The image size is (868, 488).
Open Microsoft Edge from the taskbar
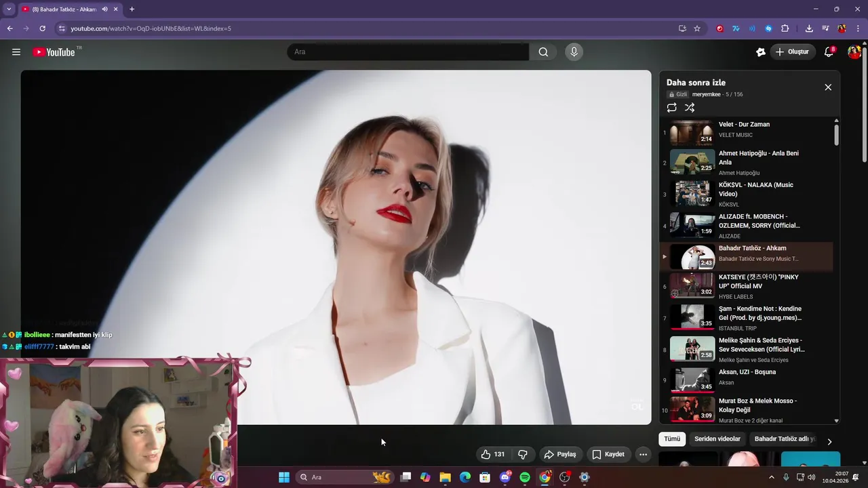click(465, 477)
